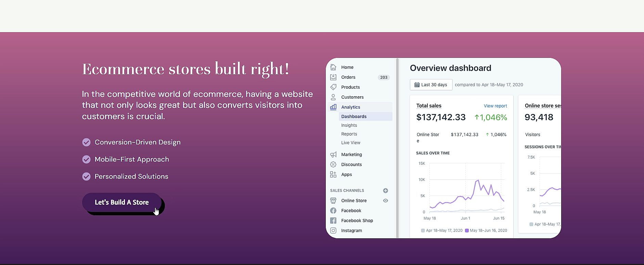
Task: Click the sidebar vertical scrollbar
Action: 397,148
